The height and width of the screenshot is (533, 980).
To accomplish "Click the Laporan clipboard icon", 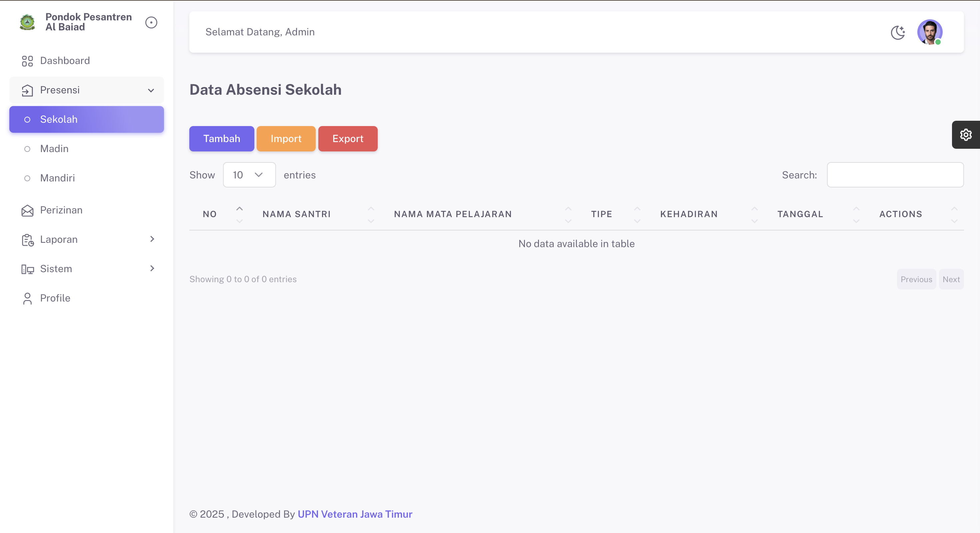I will [x=27, y=240].
